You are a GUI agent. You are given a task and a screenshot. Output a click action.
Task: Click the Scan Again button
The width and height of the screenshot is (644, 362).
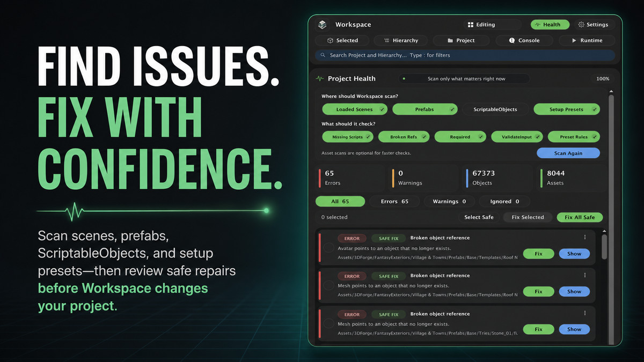tap(568, 153)
